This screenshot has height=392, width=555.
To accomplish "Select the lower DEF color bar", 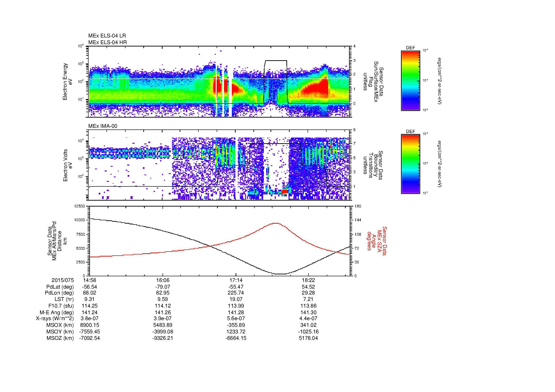I will click(x=410, y=164).
